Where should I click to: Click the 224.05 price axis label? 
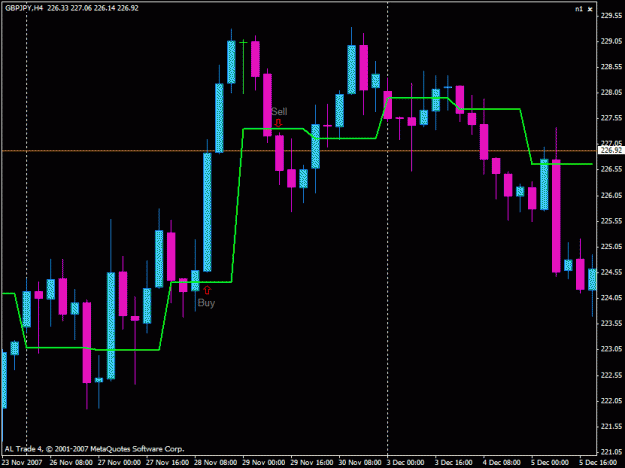tap(611, 298)
